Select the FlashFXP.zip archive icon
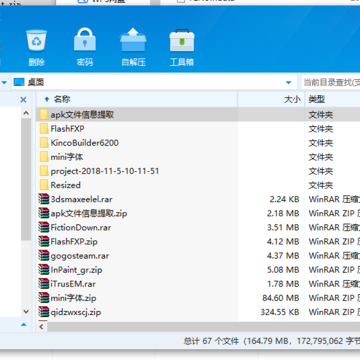 click(x=44, y=241)
